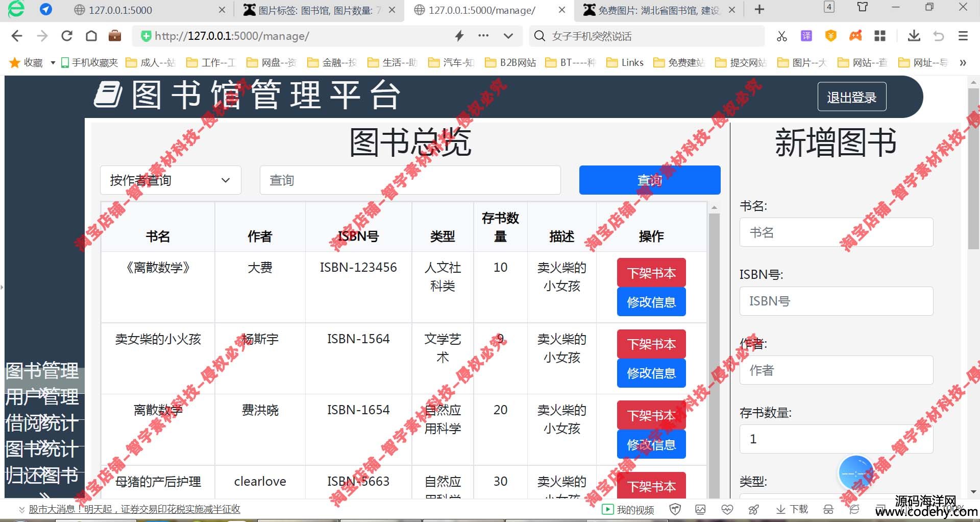
Task: Click the orange yuan shield icon
Action: 831,36
